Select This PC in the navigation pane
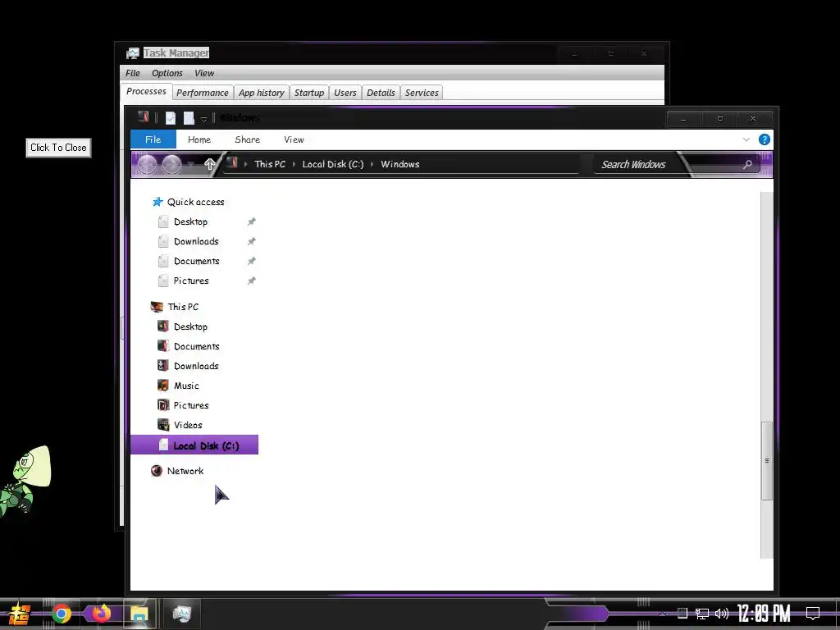The height and width of the screenshot is (630, 840). click(183, 307)
